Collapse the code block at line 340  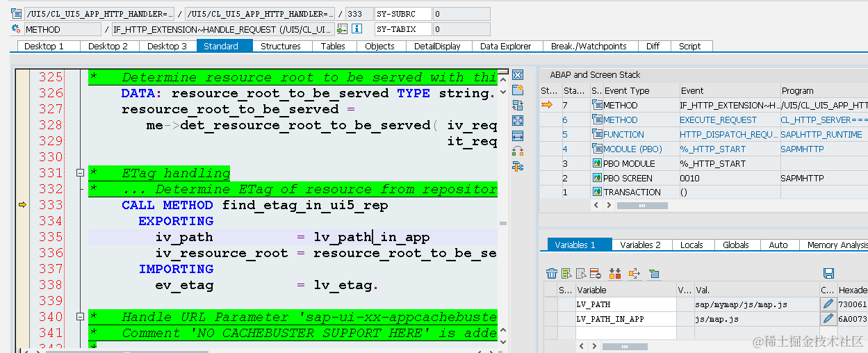click(80, 317)
